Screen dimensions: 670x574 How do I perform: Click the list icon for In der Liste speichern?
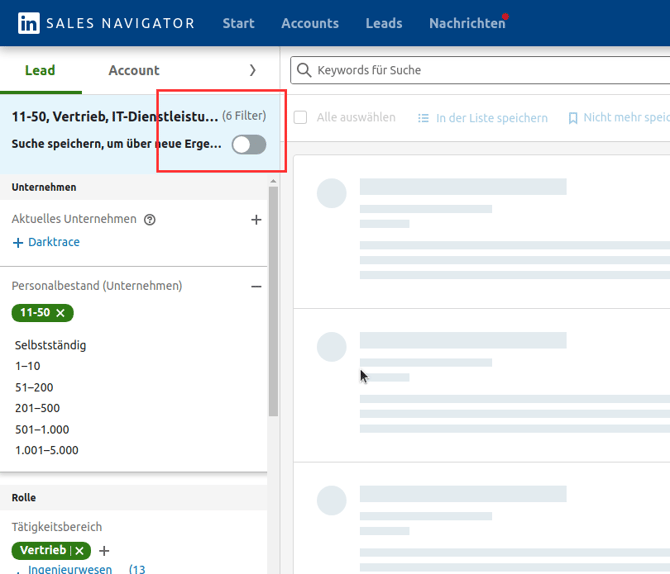point(423,118)
